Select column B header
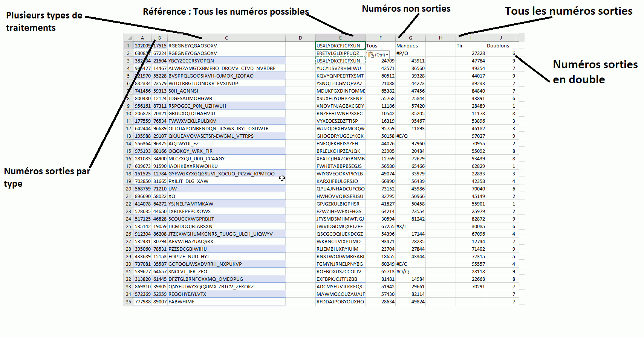The width and height of the screenshot is (644, 338). point(160,38)
